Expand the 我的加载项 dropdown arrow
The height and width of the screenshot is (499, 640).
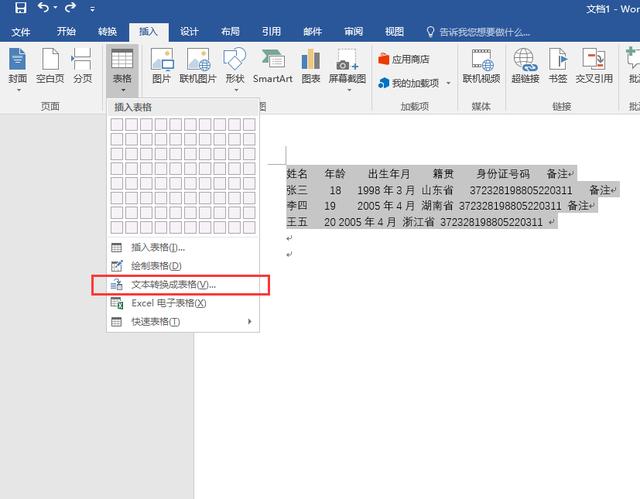pos(449,83)
